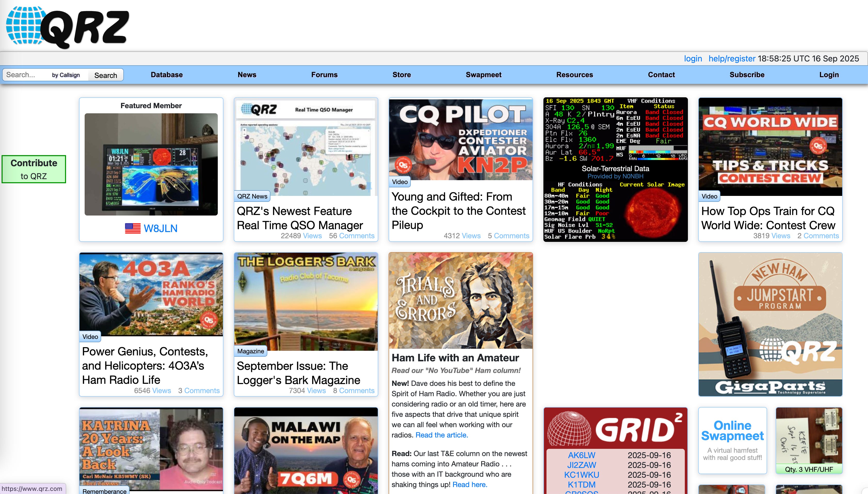Open the Swapmeet menu item
868x494 pixels.
483,75
